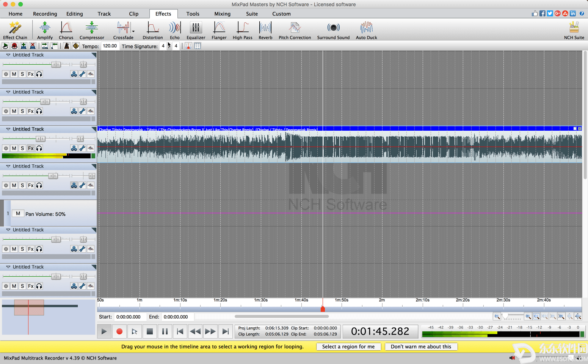This screenshot has width=588, height=364.
Task: Click the Facebook share icon
Action: click(543, 14)
